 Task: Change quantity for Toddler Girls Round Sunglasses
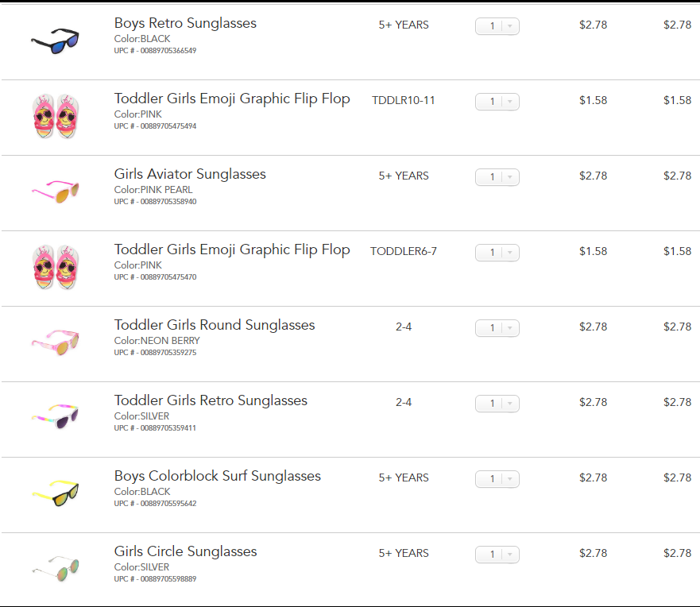497,328
